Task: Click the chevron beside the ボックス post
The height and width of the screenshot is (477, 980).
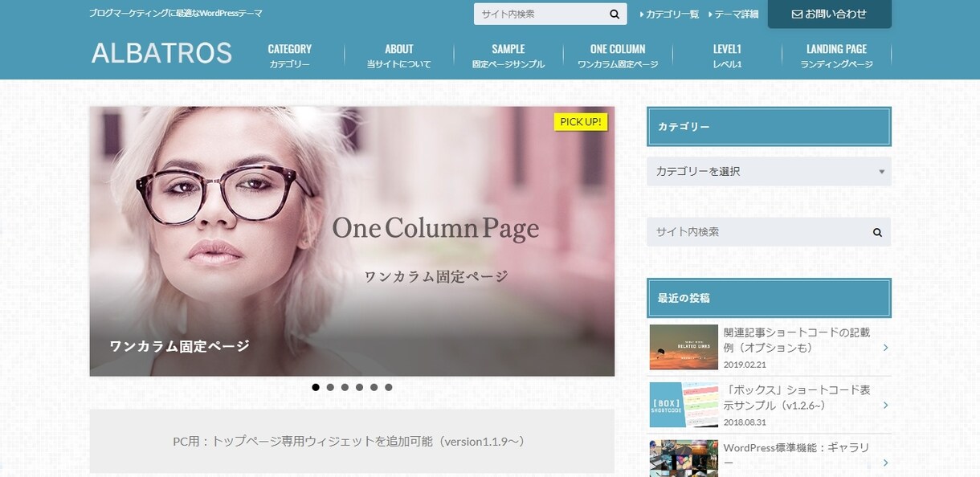Action: (884, 406)
